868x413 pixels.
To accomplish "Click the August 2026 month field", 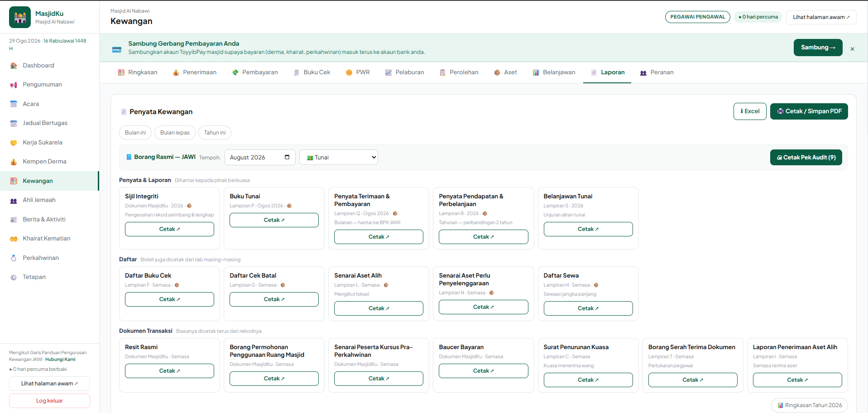I will 260,157.
